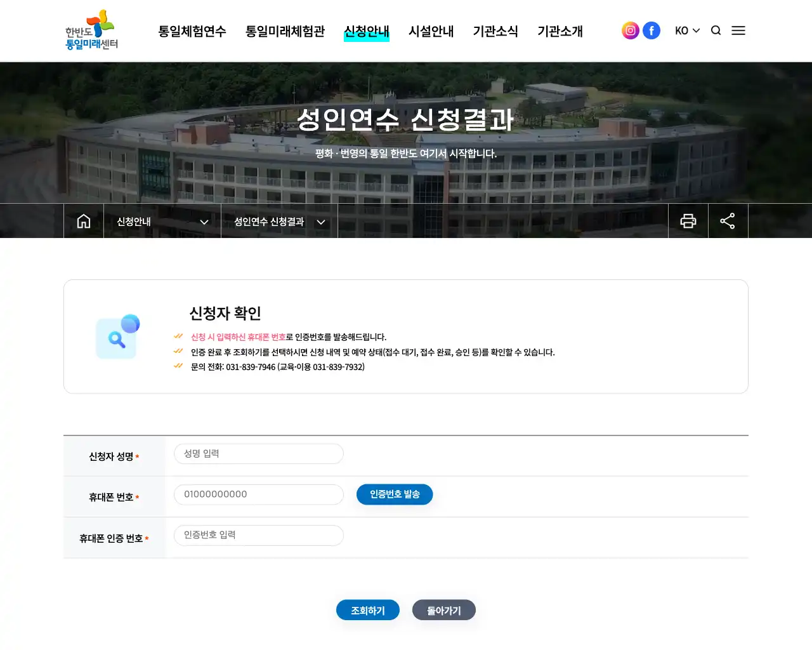Viewport: 812px width, 650px height.
Task: Open the share icon next to print
Action: (728, 221)
